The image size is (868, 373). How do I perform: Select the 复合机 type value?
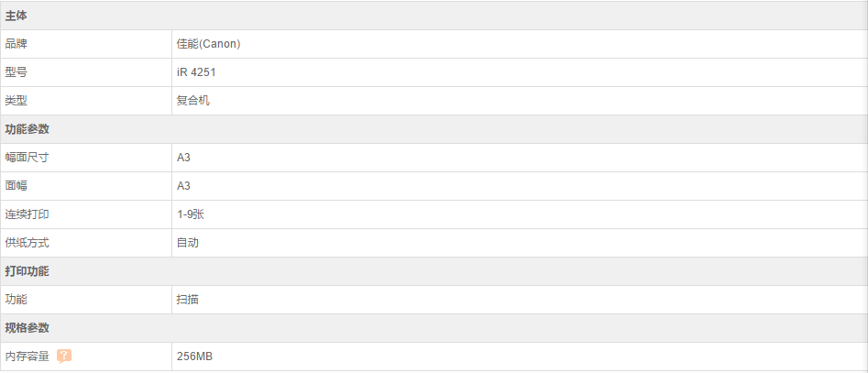click(x=192, y=101)
